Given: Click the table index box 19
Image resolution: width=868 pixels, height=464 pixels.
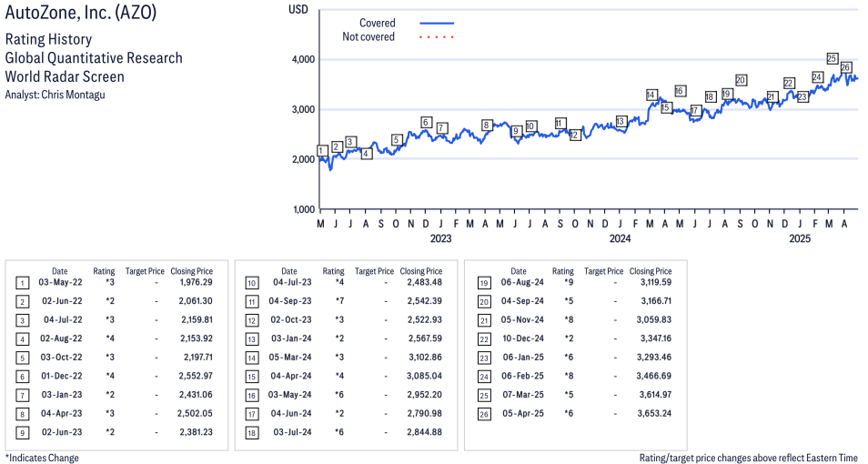Looking at the screenshot, I should [484, 284].
